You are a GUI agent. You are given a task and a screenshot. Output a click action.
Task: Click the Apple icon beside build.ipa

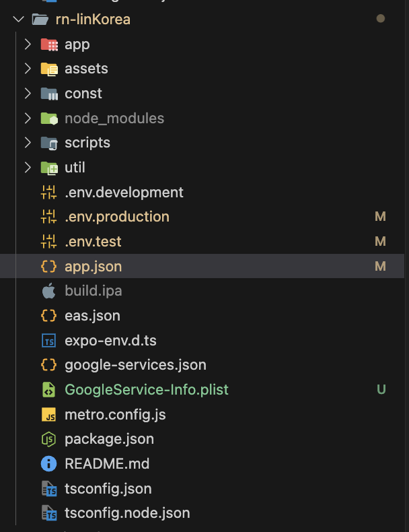click(48, 291)
